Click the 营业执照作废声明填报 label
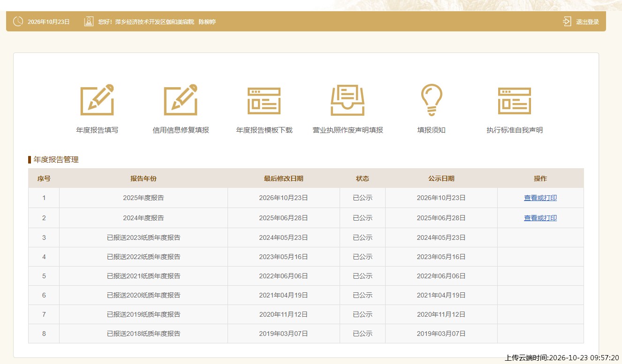This screenshot has width=622, height=364. tap(348, 130)
